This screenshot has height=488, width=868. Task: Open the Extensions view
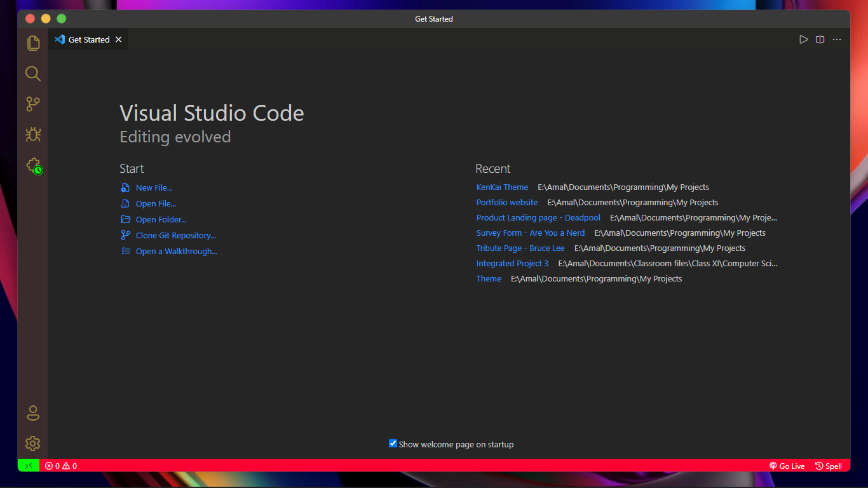[x=33, y=166]
